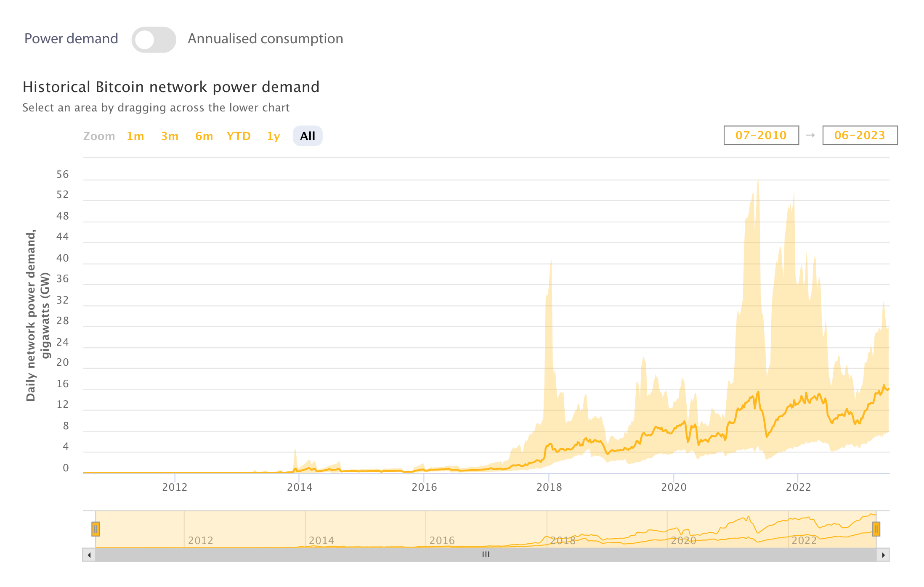Viewport: 924px width, 587px height.
Task: Click the left navigator range handle
Action: click(x=96, y=529)
